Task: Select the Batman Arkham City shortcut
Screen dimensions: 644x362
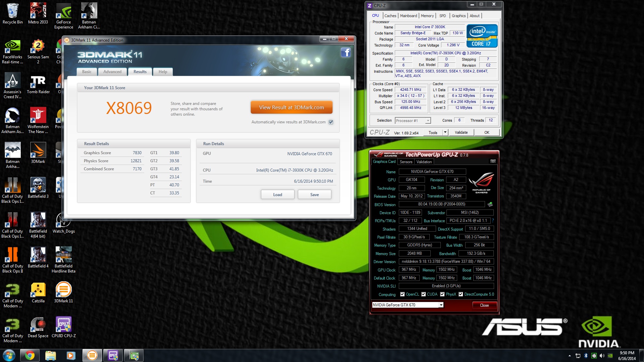Action: 89,16
